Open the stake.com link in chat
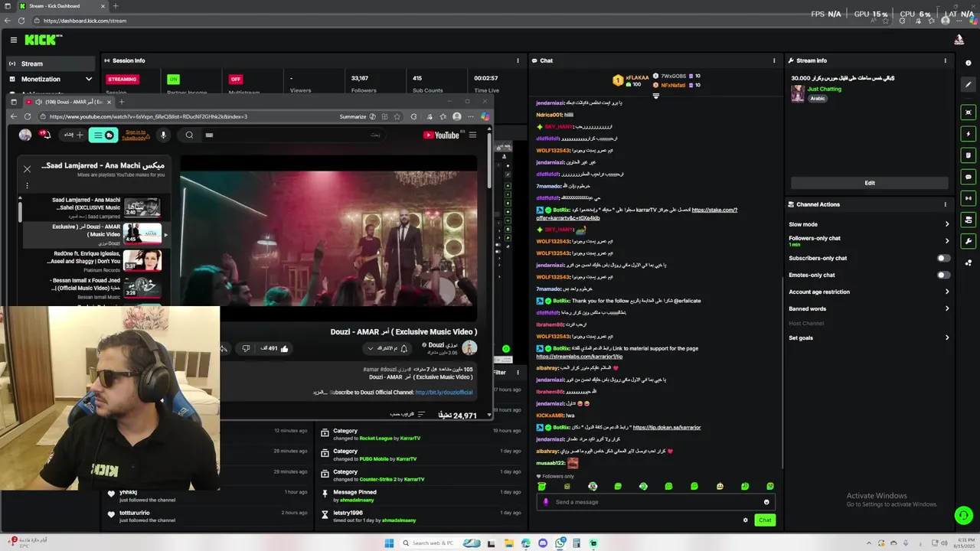 click(637, 214)
